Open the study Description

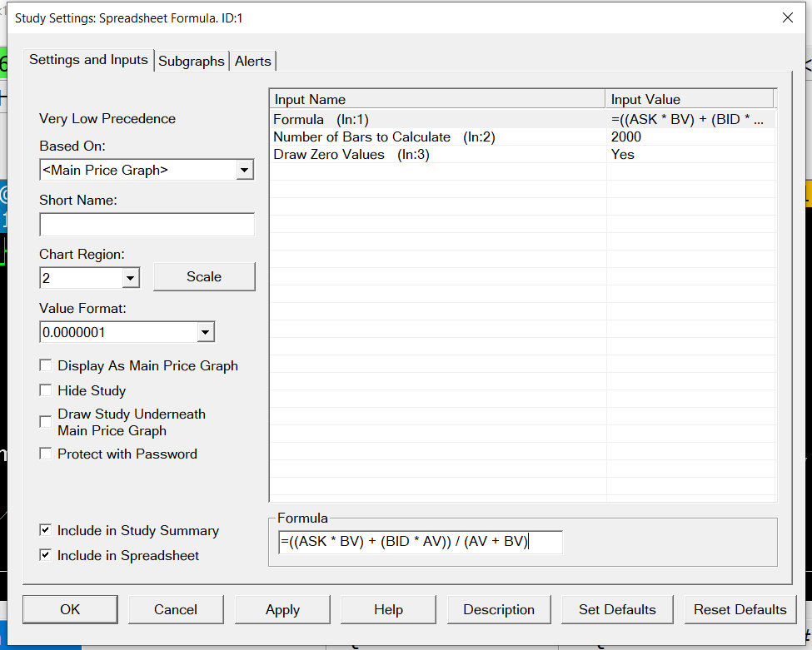[498, 609]
